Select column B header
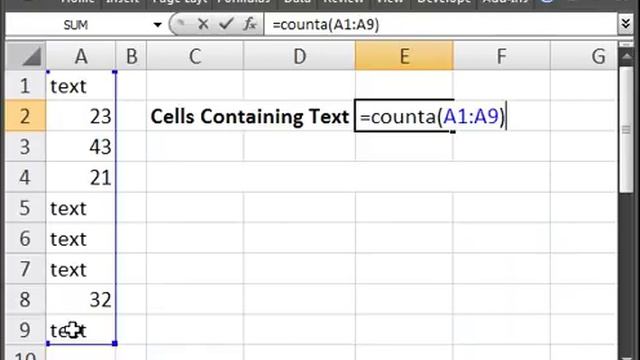 [x=131, y=56]
